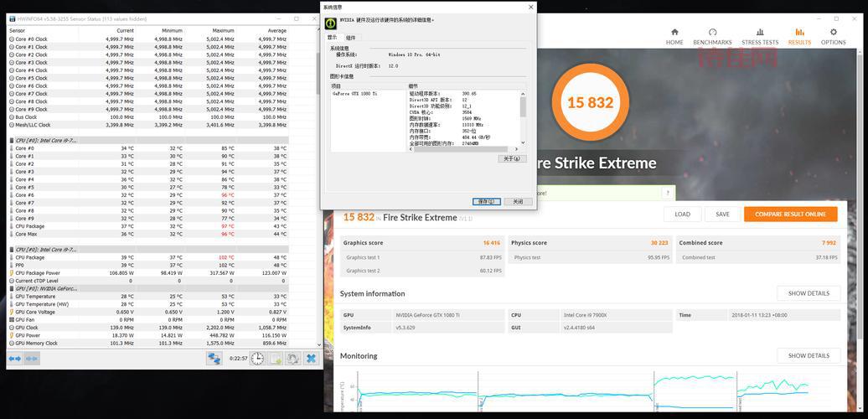Reset the HWiNFO clock timer icon
868x419 pixels.
[257, 358]
